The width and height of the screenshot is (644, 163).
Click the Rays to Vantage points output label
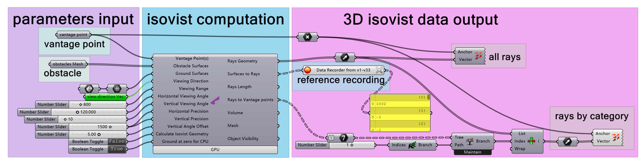[250, 100]
